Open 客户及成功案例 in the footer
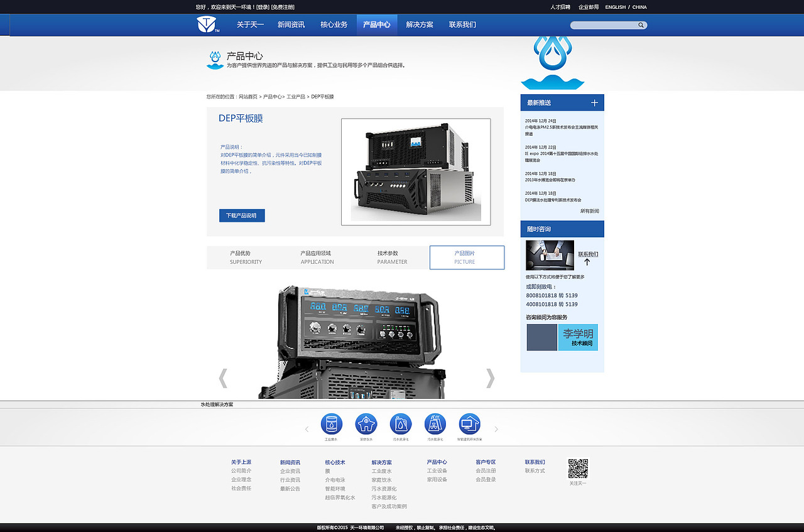Image resolution: width=804 pixels, height=532 pixels. click(x=389, y=506)
